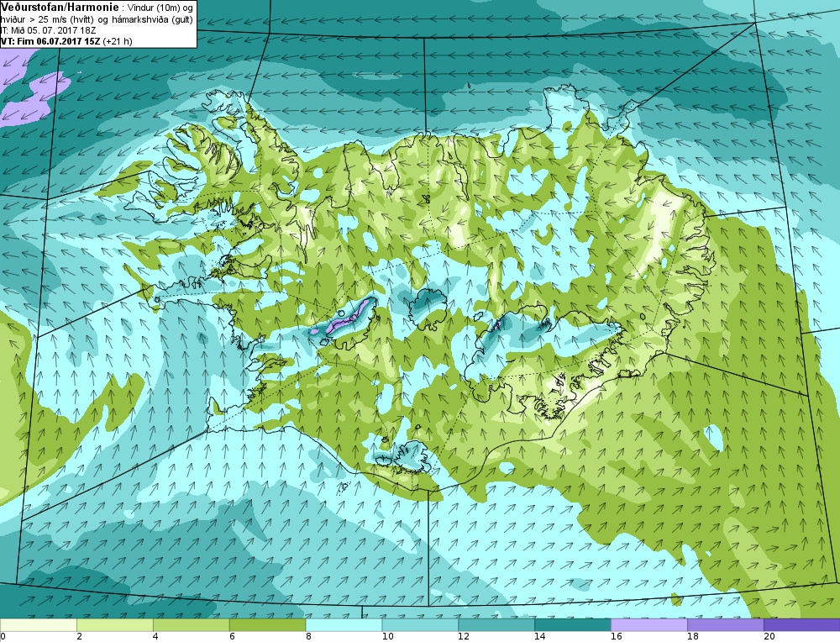This screenshot has width=840, height=642.
Task: Click the 8–10 m/s light cyan legend swatch
Action: [x=344, y=625]
